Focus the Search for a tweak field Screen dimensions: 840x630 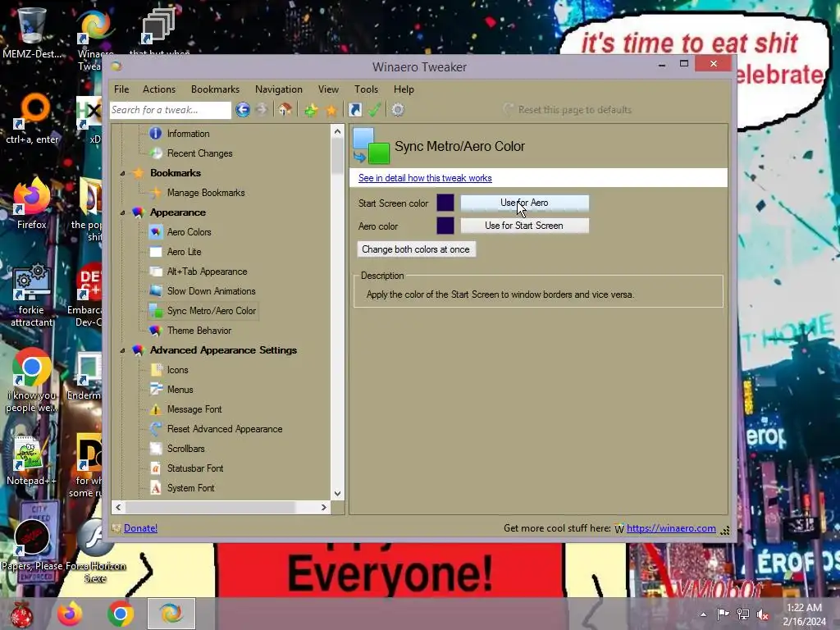point(171,110)
